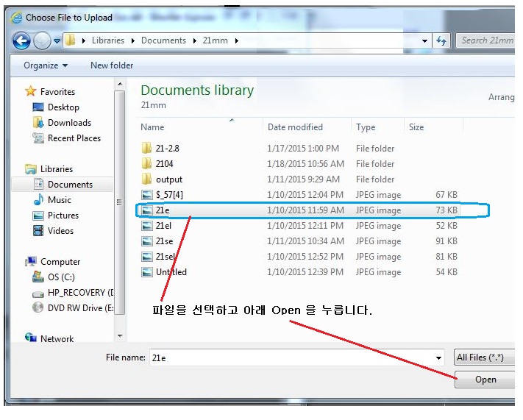The width and height of the screenshot is (523, 420).
Task: Click navigation pane scrollbar thumb
Action: pyautogui.click(x=119, y=202)
